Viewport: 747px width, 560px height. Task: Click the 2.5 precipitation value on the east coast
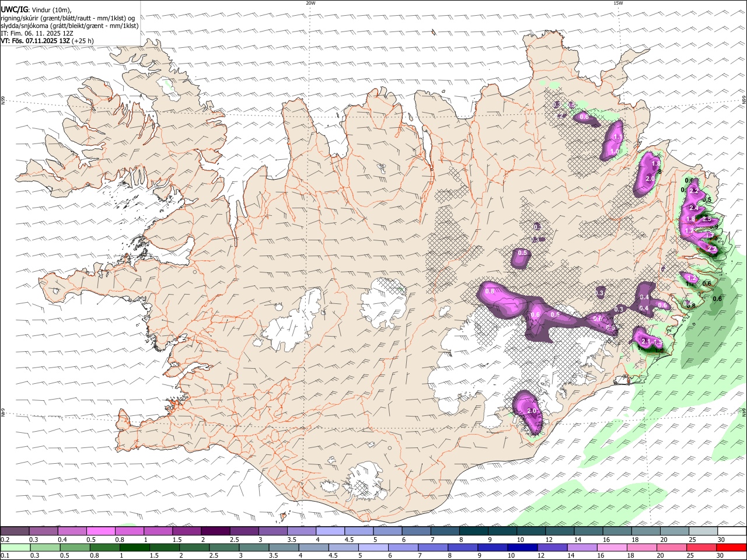tap(706, 219)
